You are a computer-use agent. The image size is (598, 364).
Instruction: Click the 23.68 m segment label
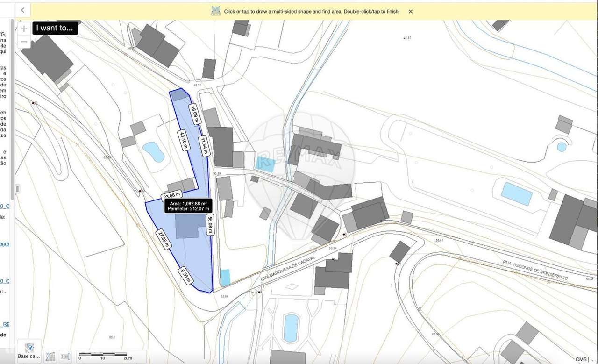[x=171, y=196]
